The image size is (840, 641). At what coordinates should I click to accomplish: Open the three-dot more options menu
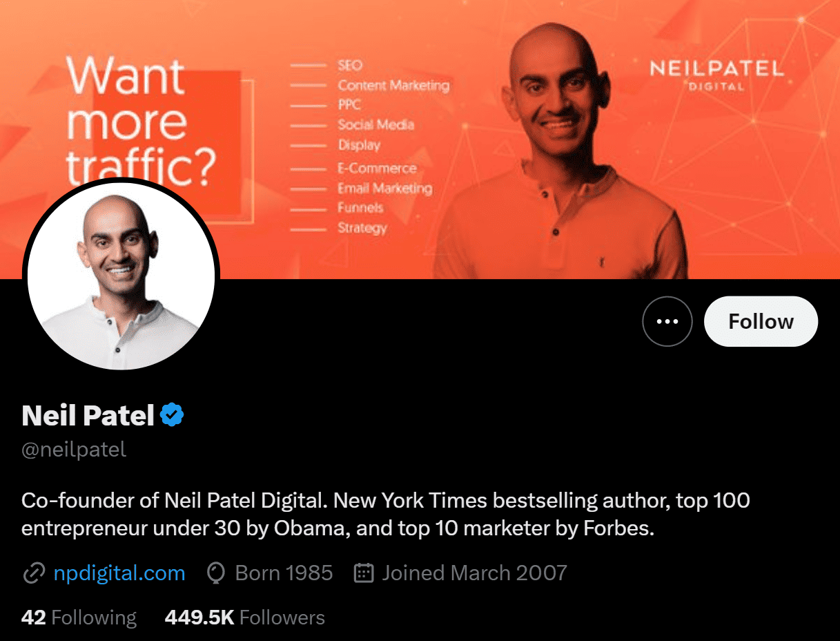[x=667, y=321]
